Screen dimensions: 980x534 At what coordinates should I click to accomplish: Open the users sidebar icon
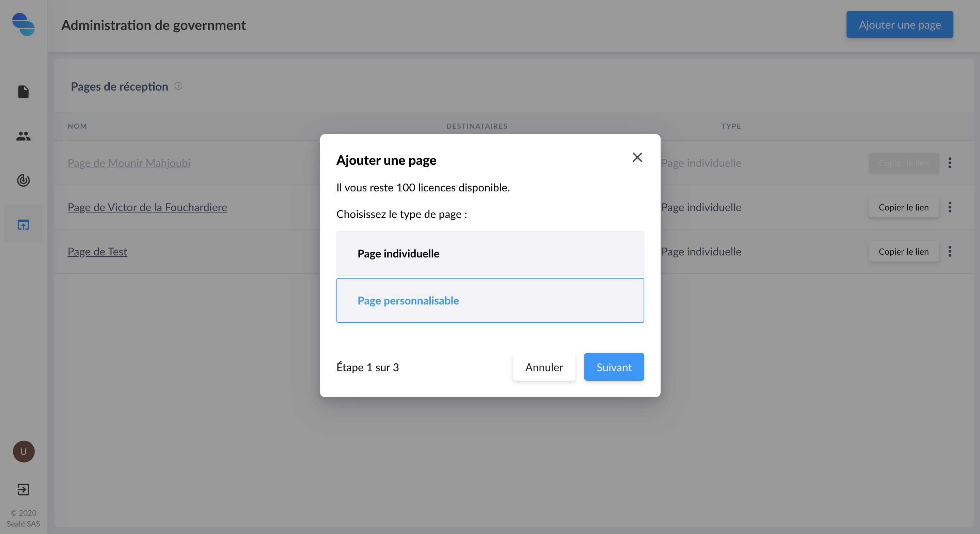pos(23,136)
